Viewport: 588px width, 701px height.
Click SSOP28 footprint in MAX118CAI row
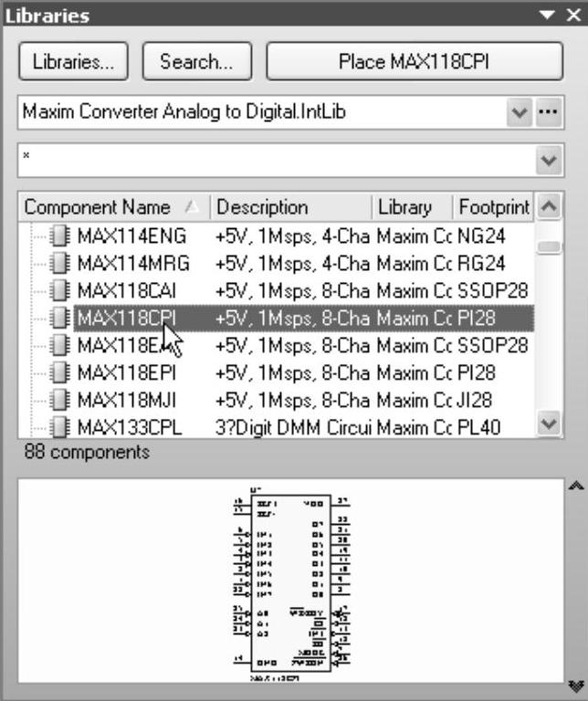(x=493, y=291)
